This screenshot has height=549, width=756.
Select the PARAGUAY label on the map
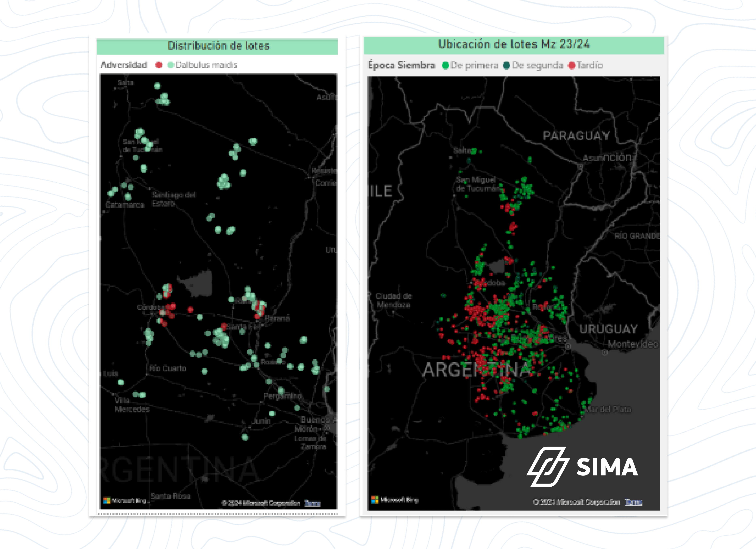pyautogui.click(x=576, y=136)
